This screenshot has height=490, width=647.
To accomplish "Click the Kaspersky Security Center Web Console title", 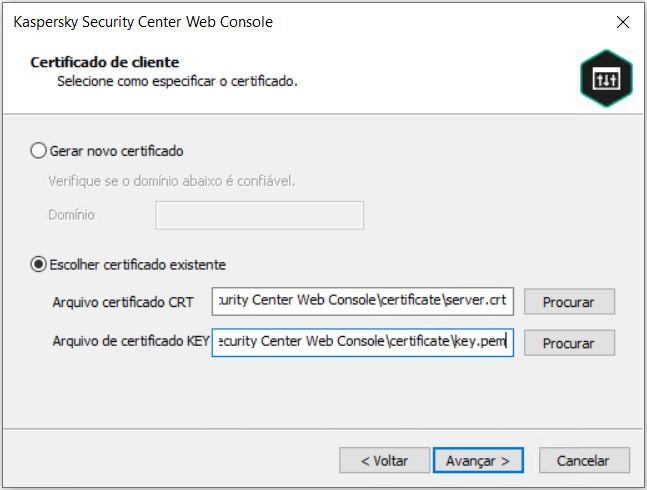I will coord(142,22).
